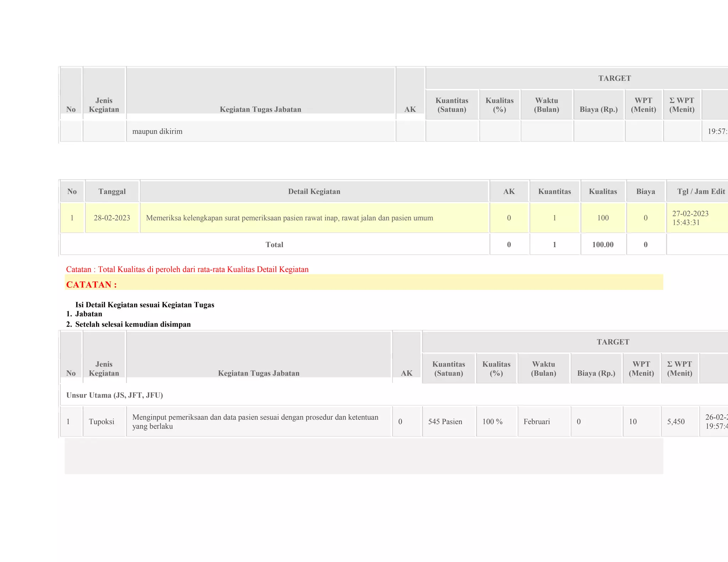The height and width of the screenshot is (562, 728).
Task: Click the red Catatan Total Kualitas note
Action: point(187,269)
